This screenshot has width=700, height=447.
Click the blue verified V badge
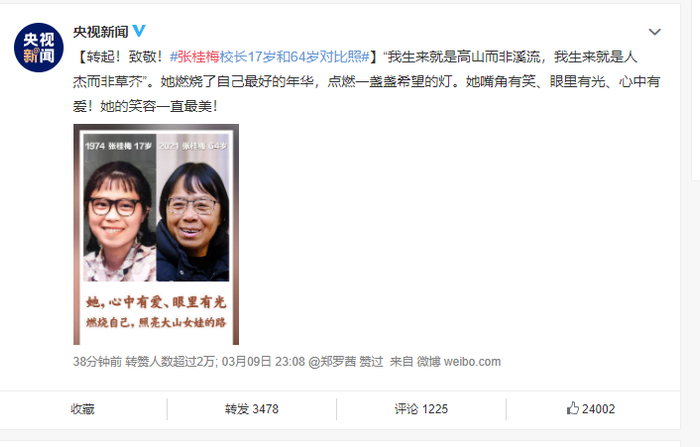click(x=139, y=31)
